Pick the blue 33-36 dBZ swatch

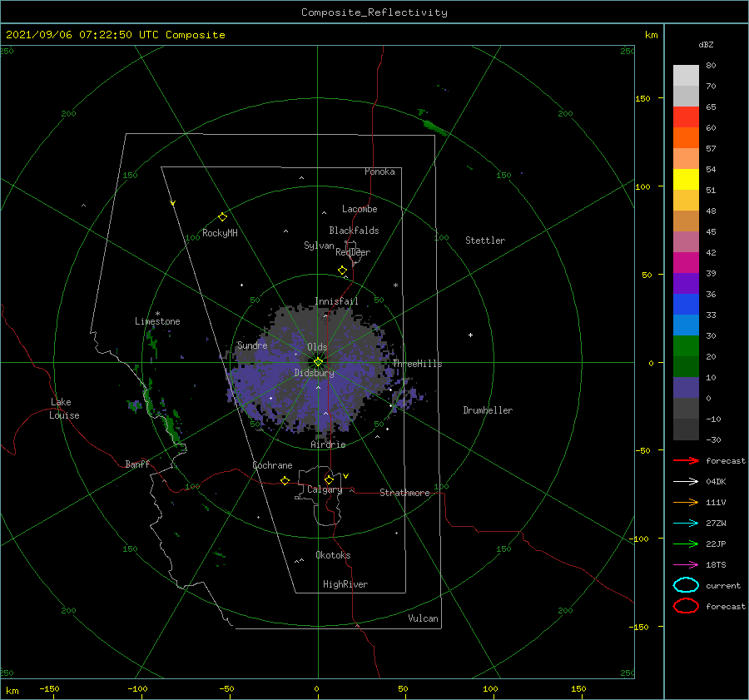pyautogui.click(x=686, y=305)
